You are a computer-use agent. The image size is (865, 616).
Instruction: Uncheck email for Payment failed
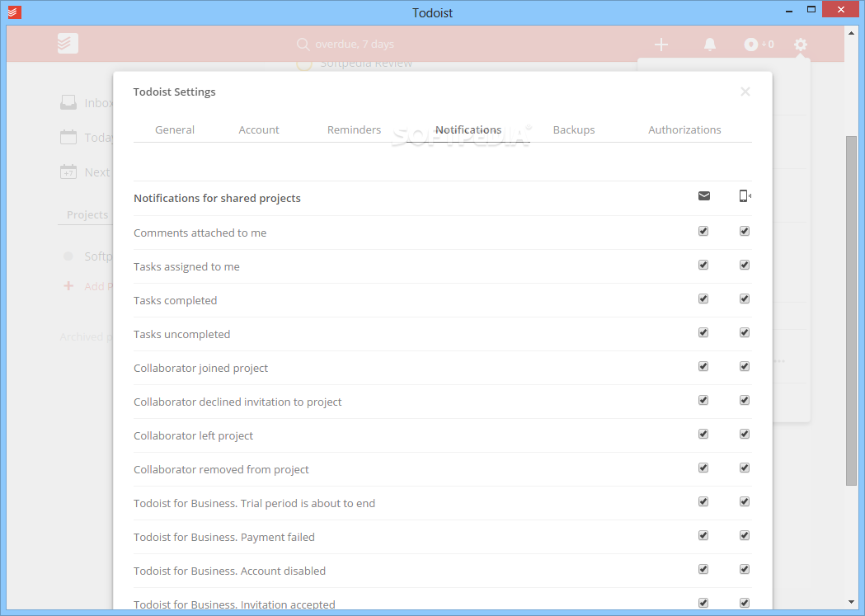point(703,535)
